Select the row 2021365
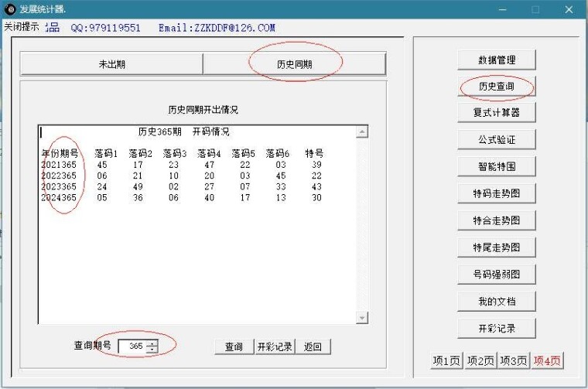The image size is (588, 389). click(181, 165)
